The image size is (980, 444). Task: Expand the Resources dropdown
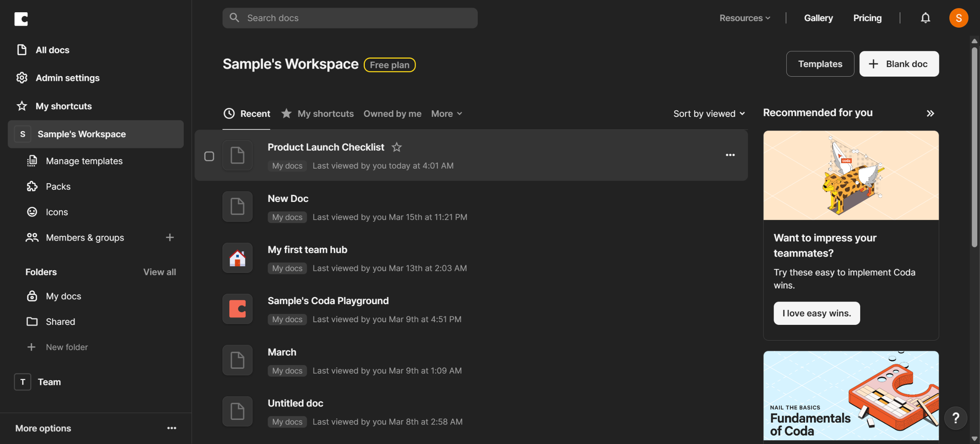click(745, 18)
